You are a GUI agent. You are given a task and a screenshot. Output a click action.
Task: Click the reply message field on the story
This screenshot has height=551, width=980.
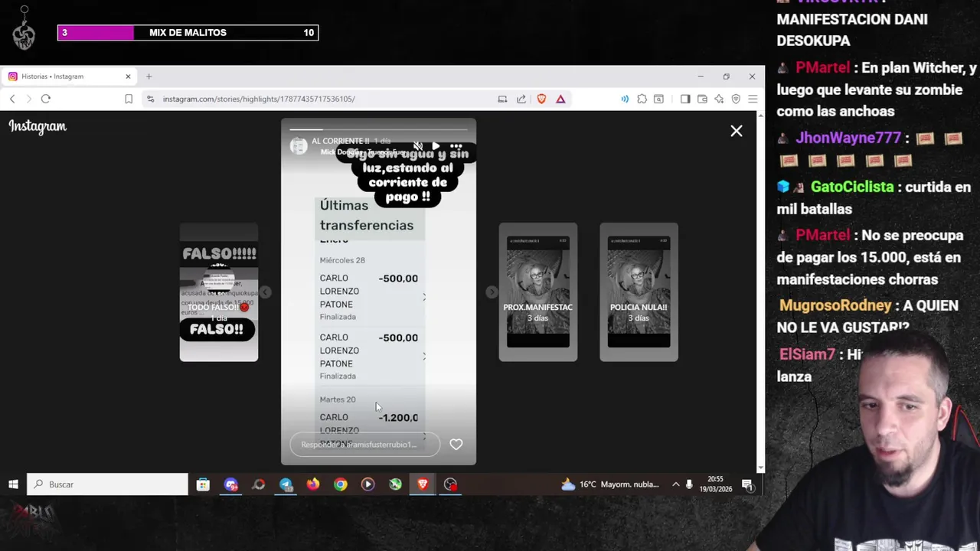[364, 445]
